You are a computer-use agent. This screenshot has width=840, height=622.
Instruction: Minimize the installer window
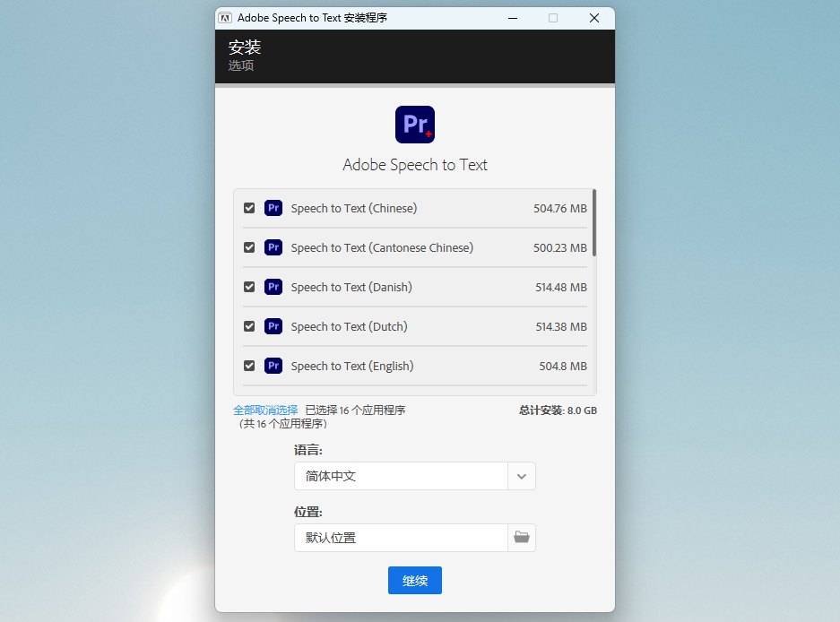[x=513, y=18]
